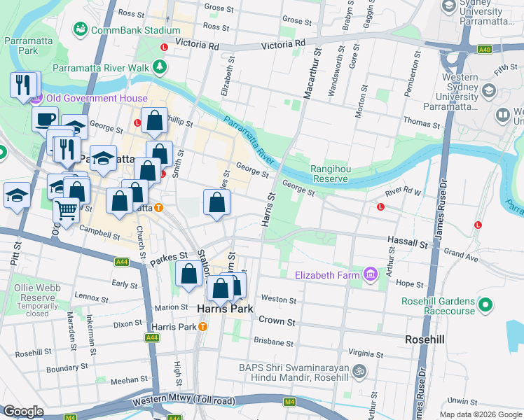524x420 pixels.
Task: Click the Harris Park suburb label
Action: tap(226, 309)
